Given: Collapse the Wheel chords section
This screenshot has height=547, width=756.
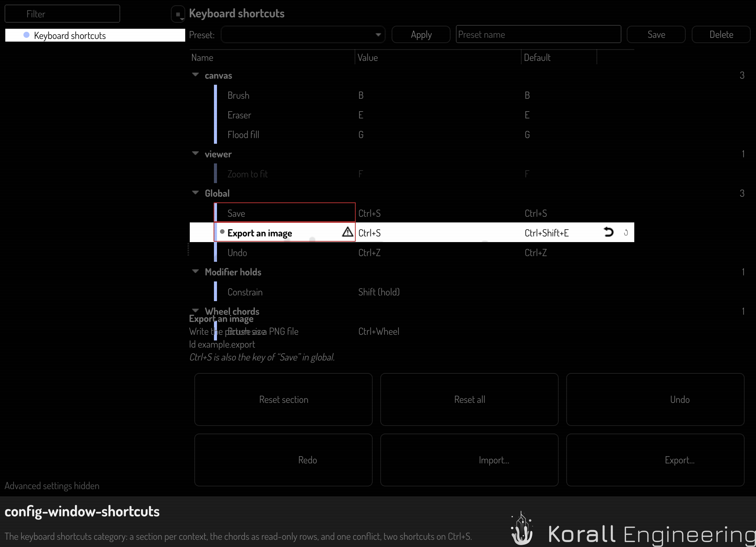Looking at the screenshot, I should pyautogui.click(x=195, y=311).
